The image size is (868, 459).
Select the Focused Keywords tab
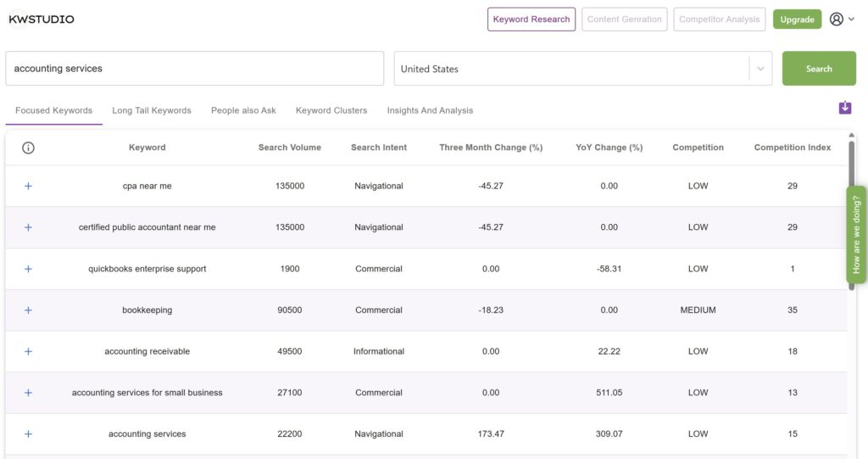pos(53,110)
